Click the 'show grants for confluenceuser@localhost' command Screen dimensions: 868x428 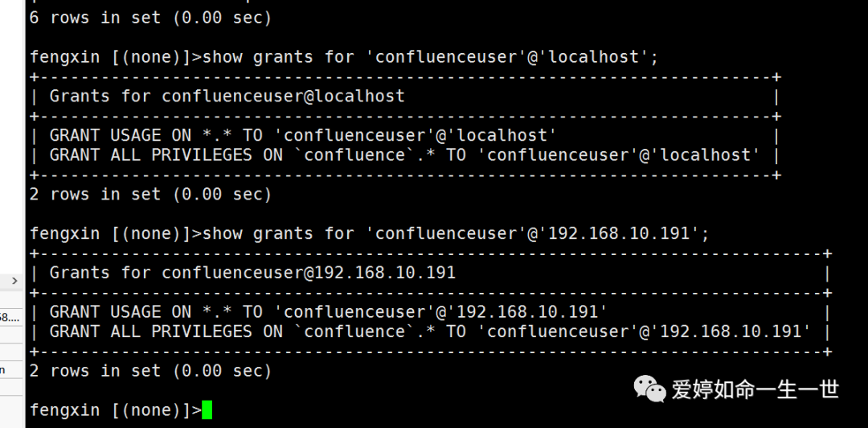(x=431, y=56)
